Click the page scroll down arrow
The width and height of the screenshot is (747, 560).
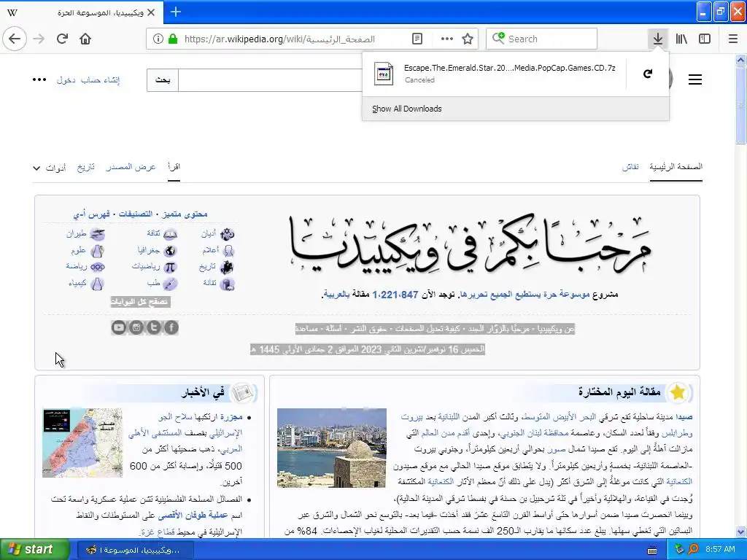(740, 532)
